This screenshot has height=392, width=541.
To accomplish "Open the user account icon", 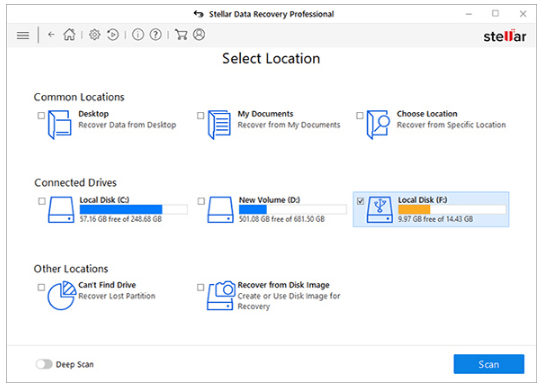I will (199, 35).
